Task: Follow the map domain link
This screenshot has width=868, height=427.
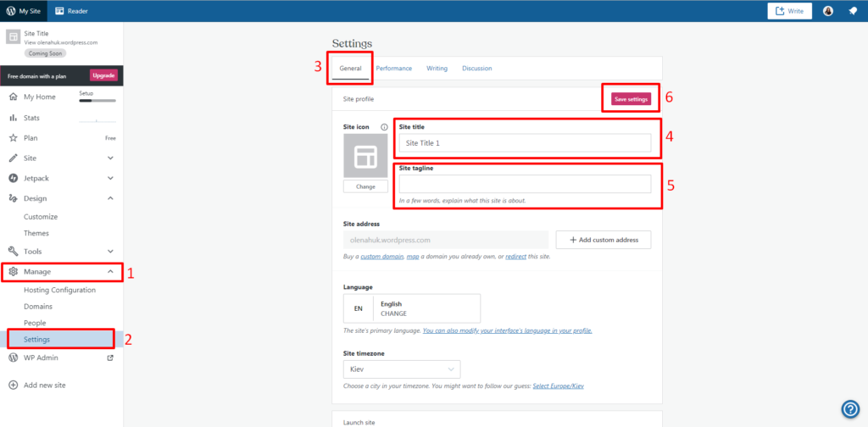Action: tap(413, 257)
